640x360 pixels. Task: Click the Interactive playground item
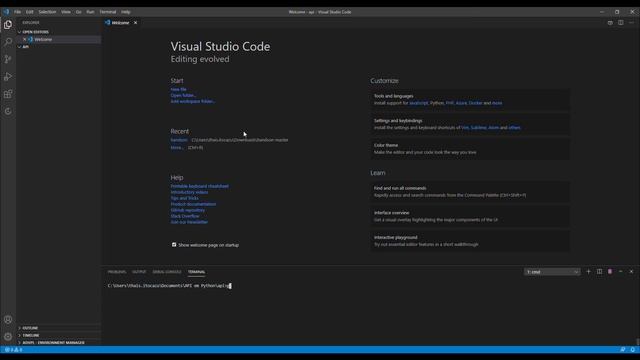click(x=470, y=241)
